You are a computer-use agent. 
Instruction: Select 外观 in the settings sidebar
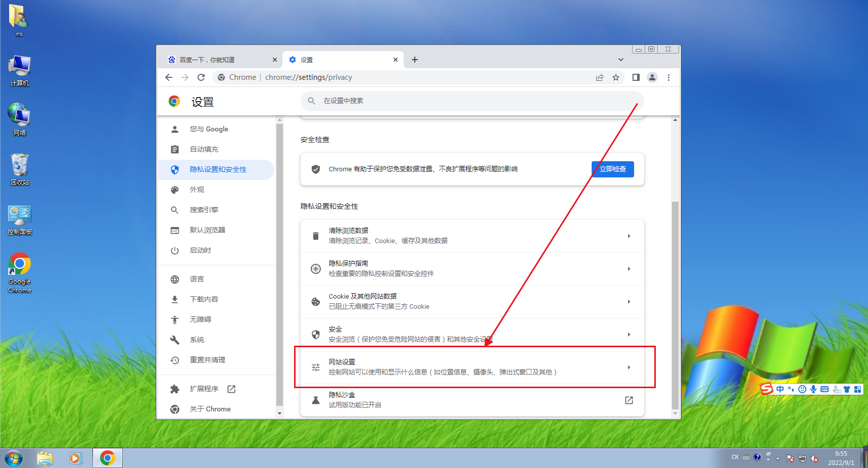coord(197,190)
